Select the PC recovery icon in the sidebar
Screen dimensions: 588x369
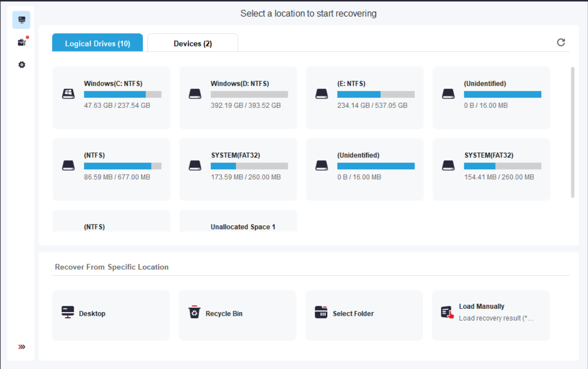21,20
